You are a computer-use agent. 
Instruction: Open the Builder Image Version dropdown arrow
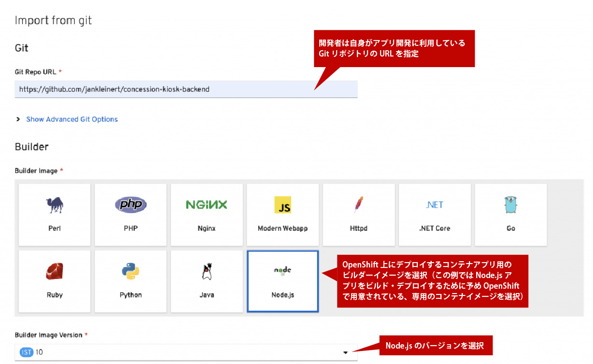(345, 352)
